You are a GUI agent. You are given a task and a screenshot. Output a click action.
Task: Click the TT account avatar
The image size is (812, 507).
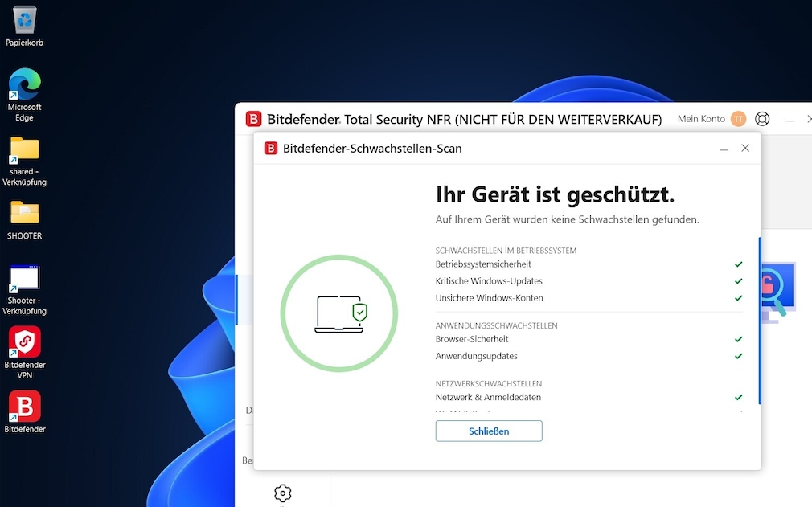coord(739,118)
